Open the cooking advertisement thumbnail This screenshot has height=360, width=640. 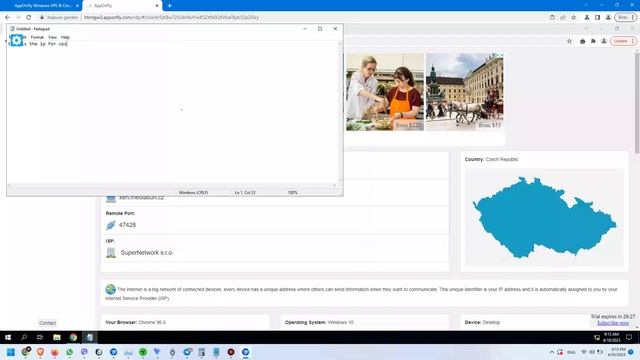pyautogui.click(x=385, y=92)
